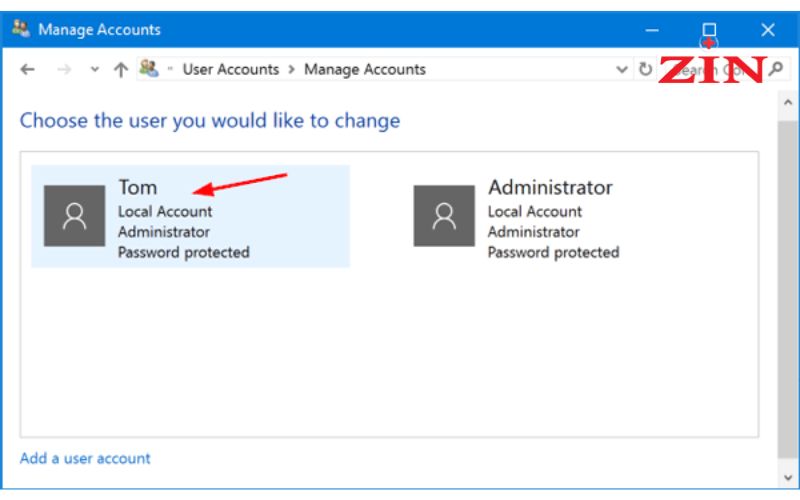Select User Accounts in the breadcrumb
This screenshot has width=800, height=500.
click(x=231, y=69)
